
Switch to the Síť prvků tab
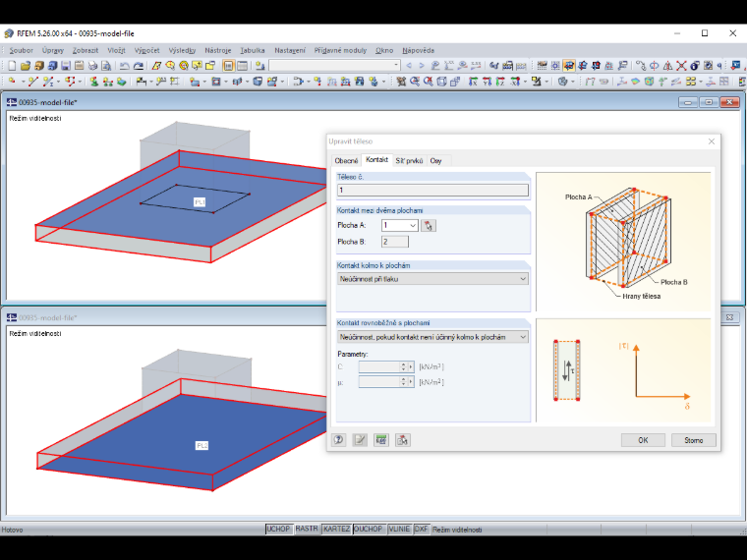coord(409,160)
